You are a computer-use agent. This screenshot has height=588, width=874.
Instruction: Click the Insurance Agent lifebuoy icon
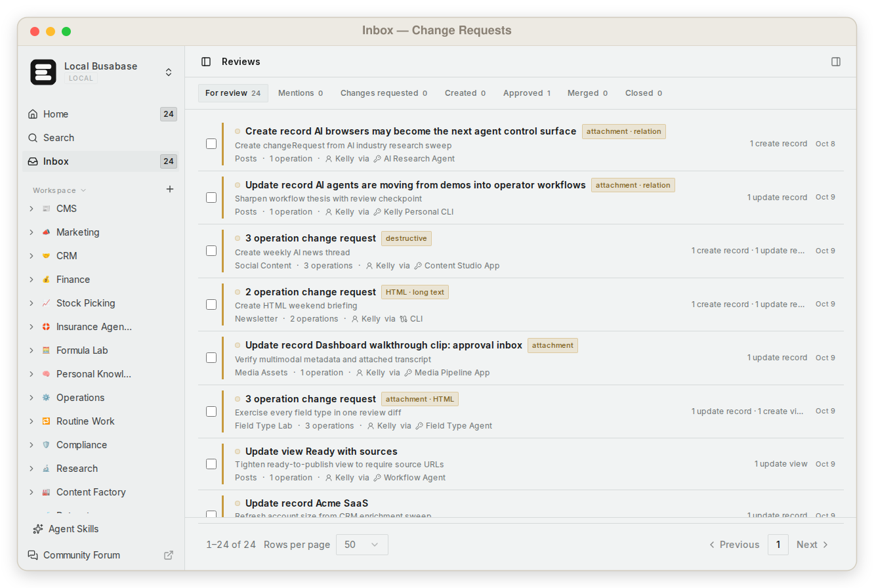coord(46,327)
